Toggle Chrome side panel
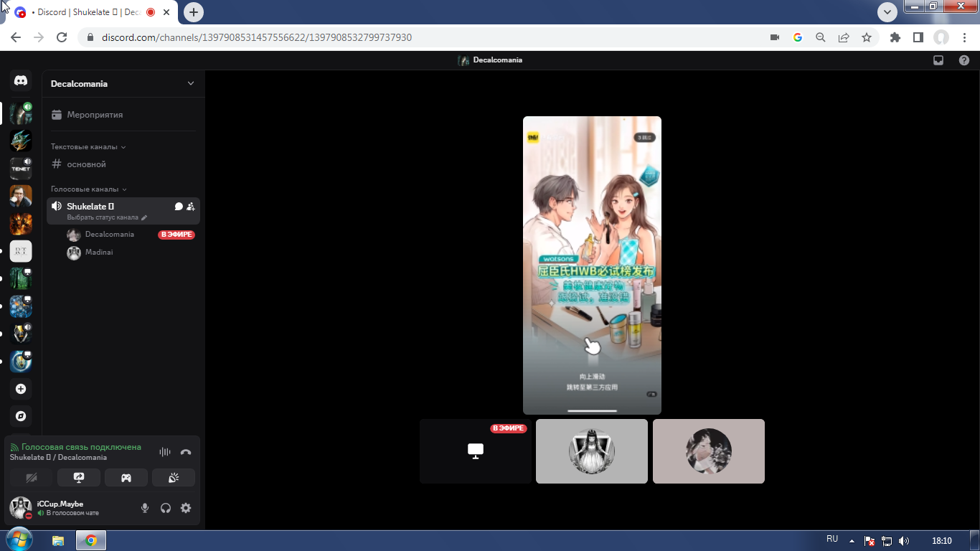 pos(918,37)
